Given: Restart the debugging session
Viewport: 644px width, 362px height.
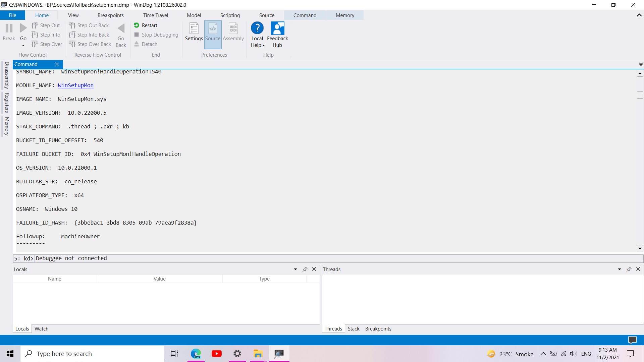Looking at the screenshot, I should (x=146, y=25).
